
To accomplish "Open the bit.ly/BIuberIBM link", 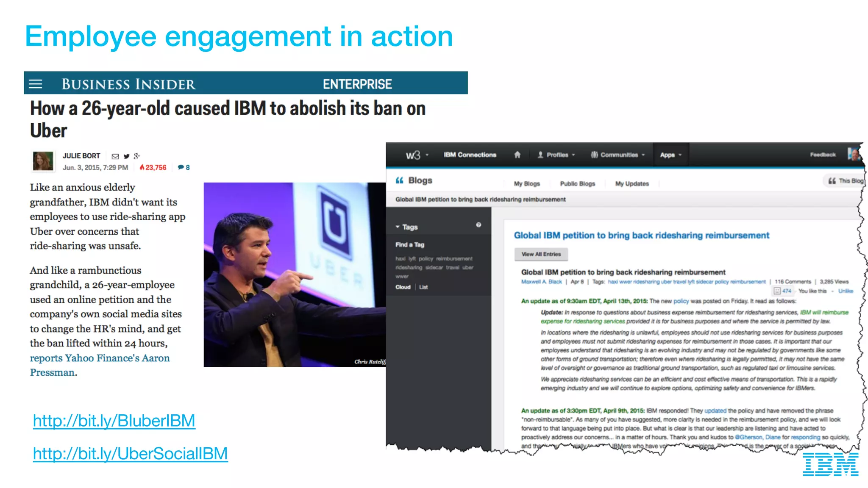I will point(114,421).
